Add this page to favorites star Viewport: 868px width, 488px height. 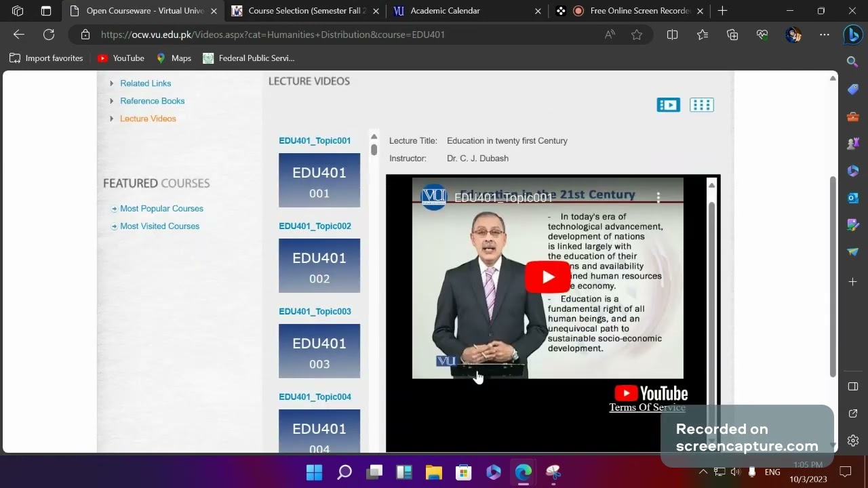click(x=637, y=35)
